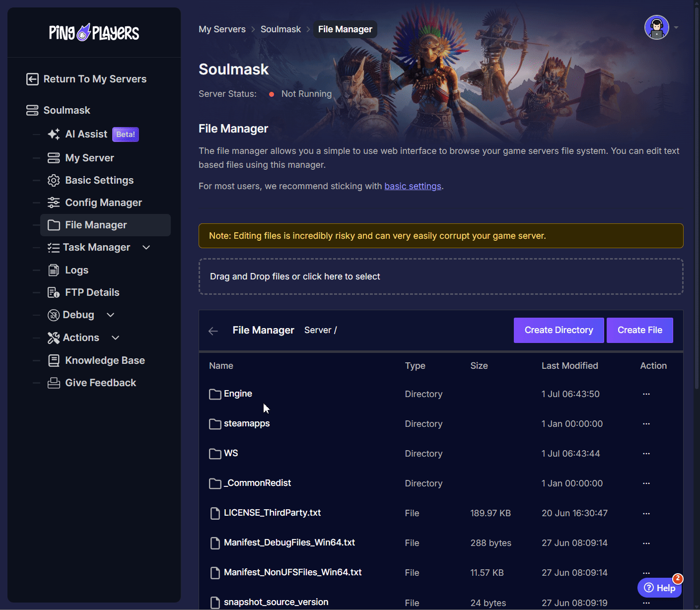Click the Give Feedback icon
700x610 pixels.
point(54,383)
